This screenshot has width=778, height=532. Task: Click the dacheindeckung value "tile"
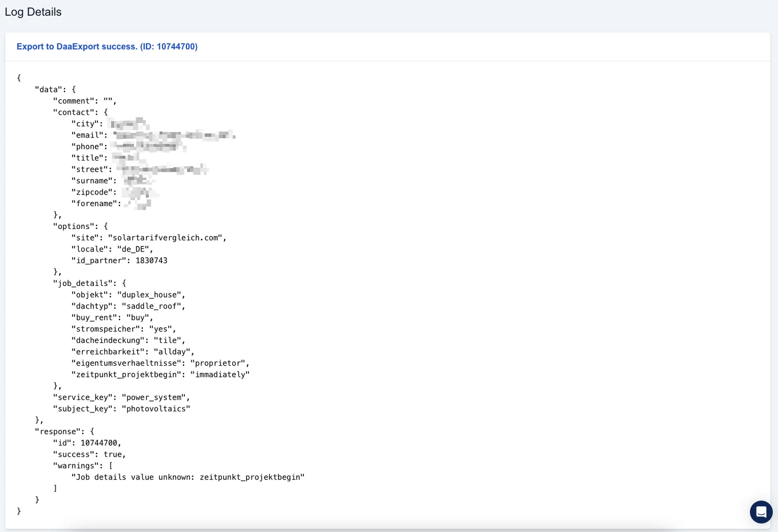click(x=168, y=340)
